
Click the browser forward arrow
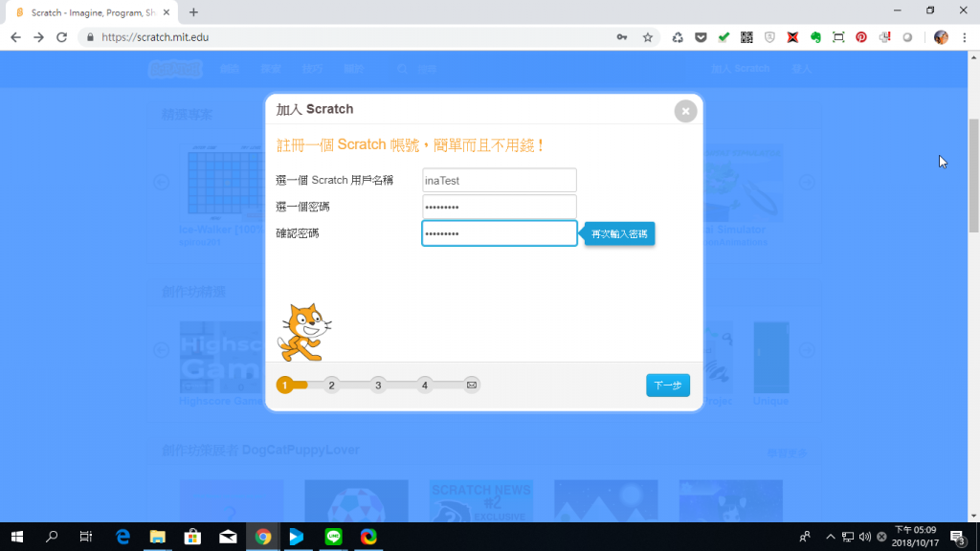[x=38, y=37]
